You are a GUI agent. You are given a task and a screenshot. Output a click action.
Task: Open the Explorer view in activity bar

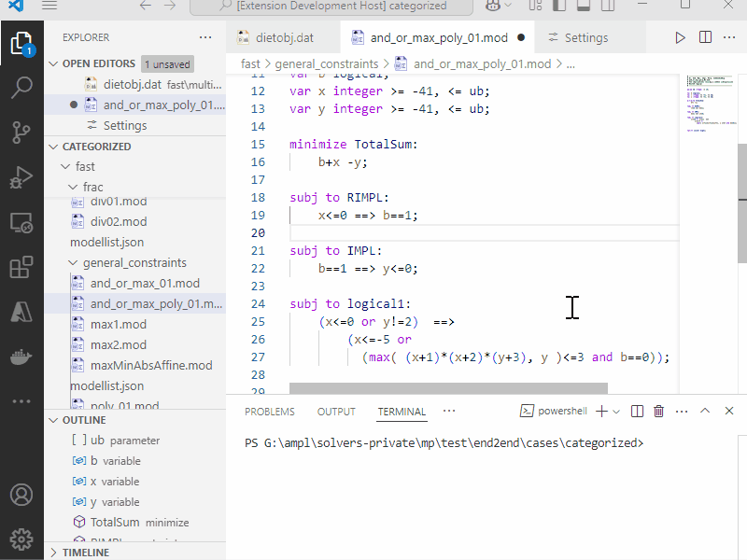pos(21,44)
